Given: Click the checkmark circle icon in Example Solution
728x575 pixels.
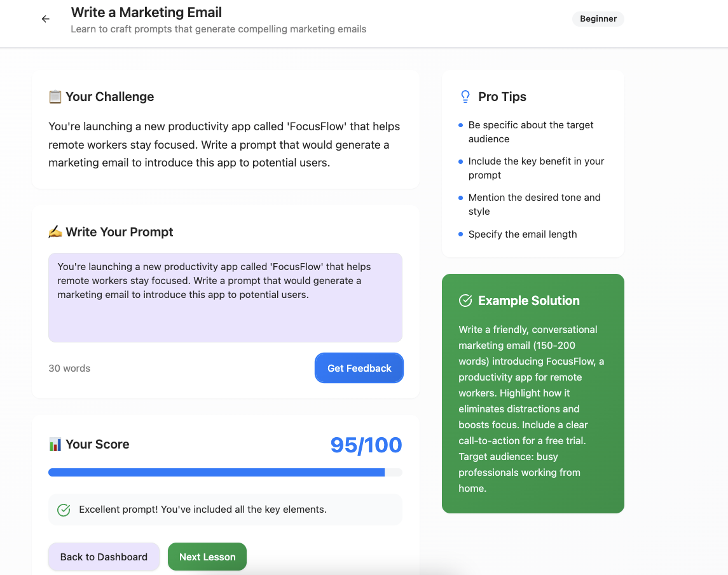Looking at the screenshot, I should (465, 301).
